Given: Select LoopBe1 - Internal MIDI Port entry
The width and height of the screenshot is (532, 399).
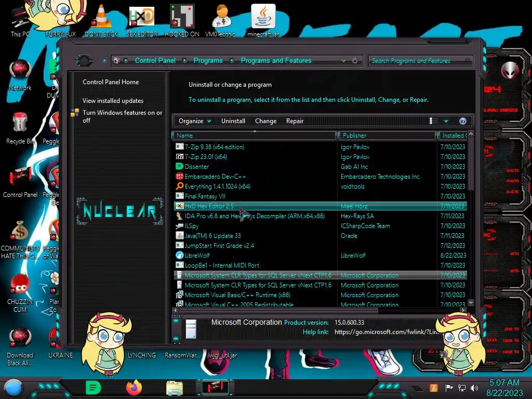Looking at the screenshot, I should pos(320,265).
